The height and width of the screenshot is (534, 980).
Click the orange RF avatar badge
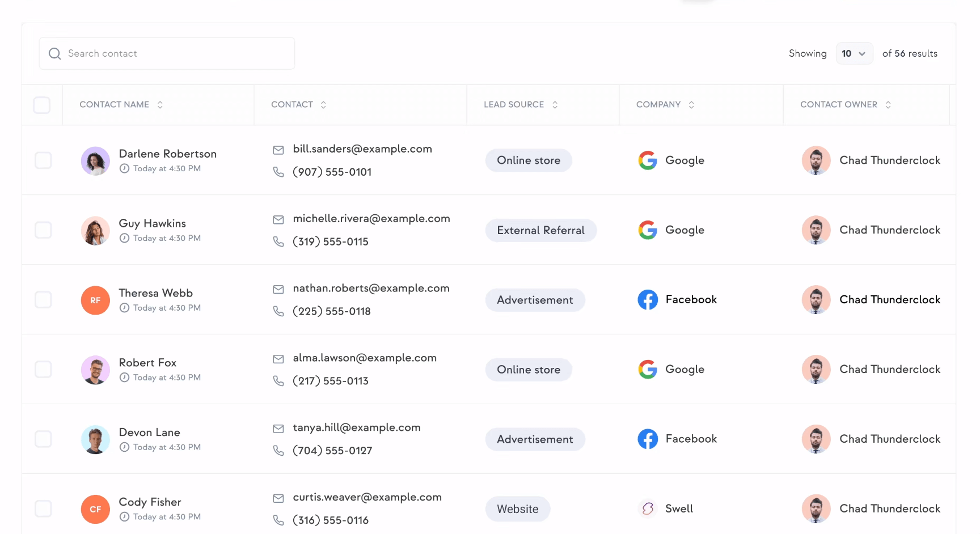click(95, 300)
